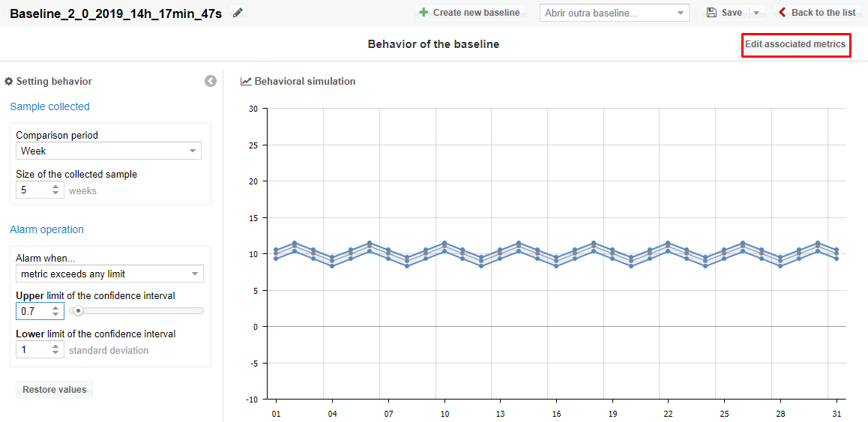Click the Behavioral simulation chart icon
868x422 pixels.
pyautogui.click(x=246, y=81)
